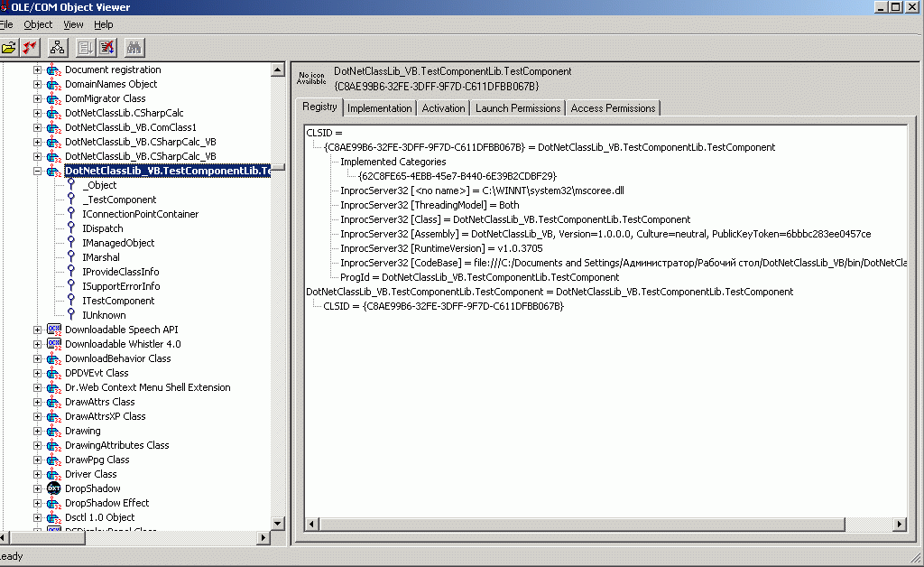Expand the Dr.Web Context Menu Shell Extension node
924x567 pixels.
[x=37, y=387]
